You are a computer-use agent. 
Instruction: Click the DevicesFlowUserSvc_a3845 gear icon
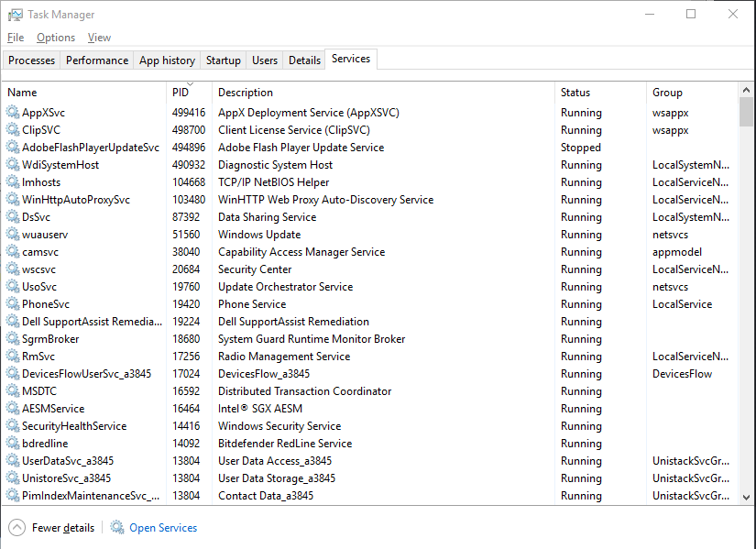(x=13, y=373)
